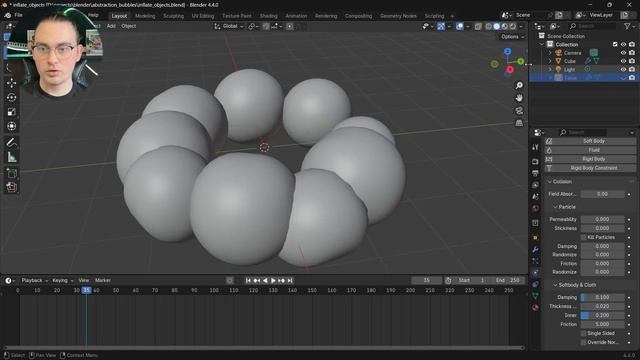Click the Blender logo menu icon
The image size is (640, 360).
[8, 15]
